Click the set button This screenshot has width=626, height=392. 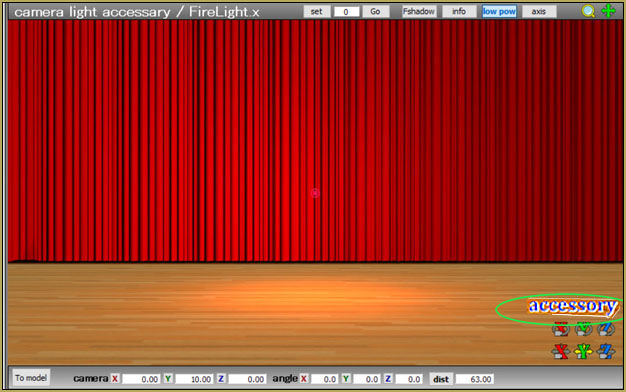coord(317,12)
